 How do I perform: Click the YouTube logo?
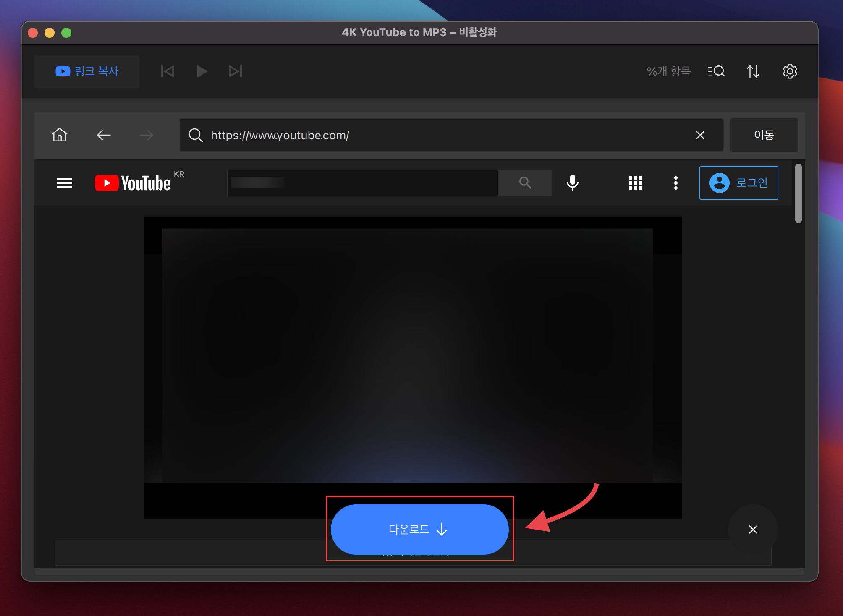pos(133,183)
